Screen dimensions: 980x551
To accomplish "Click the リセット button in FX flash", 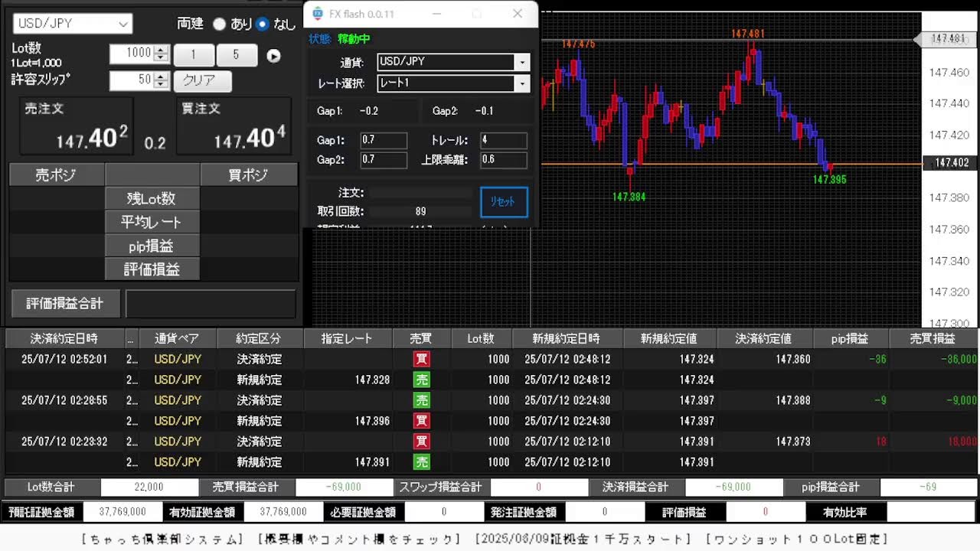I will point(503,202).
